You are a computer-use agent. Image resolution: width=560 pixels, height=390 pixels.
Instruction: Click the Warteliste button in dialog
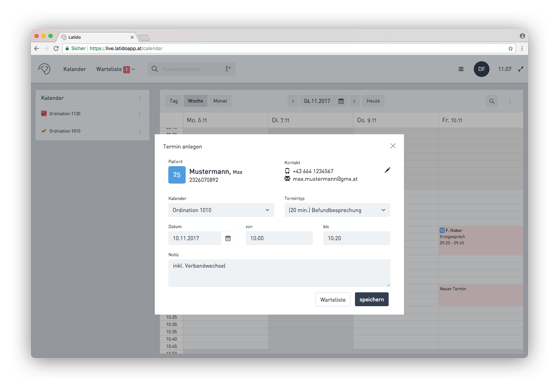[x=333, y=299]
